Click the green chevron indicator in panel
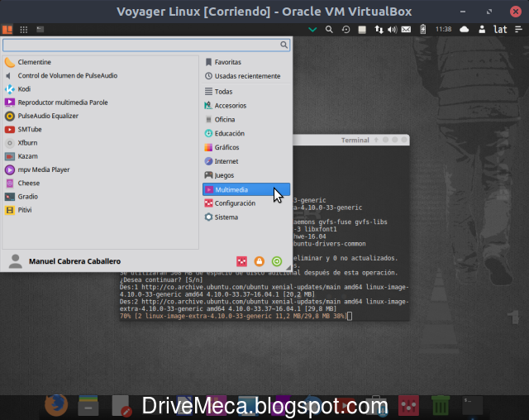Viewport: 529px width, 420px height. click(312, 30)
